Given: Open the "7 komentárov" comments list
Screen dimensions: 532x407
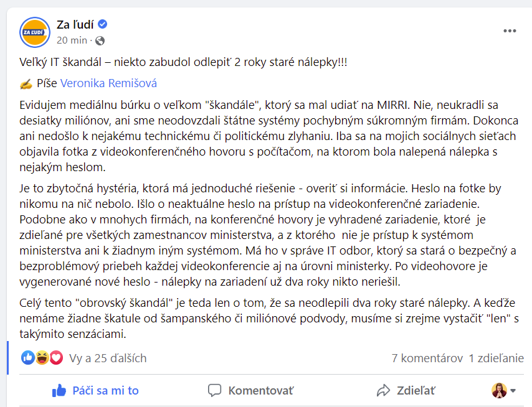Looking at the screenshot, I should [427, 358].
